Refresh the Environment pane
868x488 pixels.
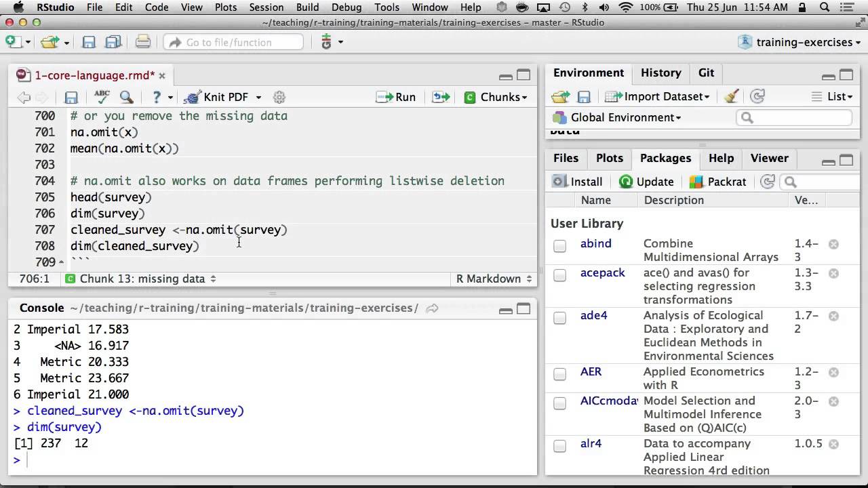(757, 96)
